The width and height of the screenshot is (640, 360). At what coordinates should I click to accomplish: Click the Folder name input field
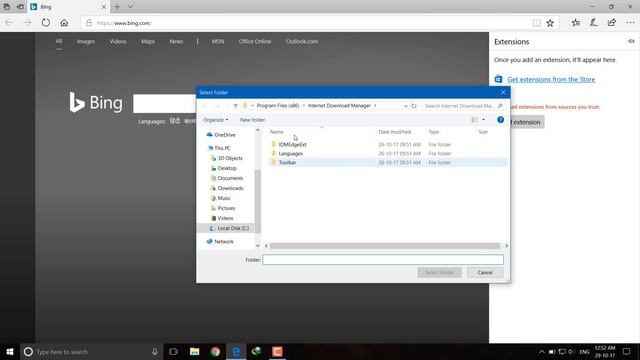click(x=383, y=260)
